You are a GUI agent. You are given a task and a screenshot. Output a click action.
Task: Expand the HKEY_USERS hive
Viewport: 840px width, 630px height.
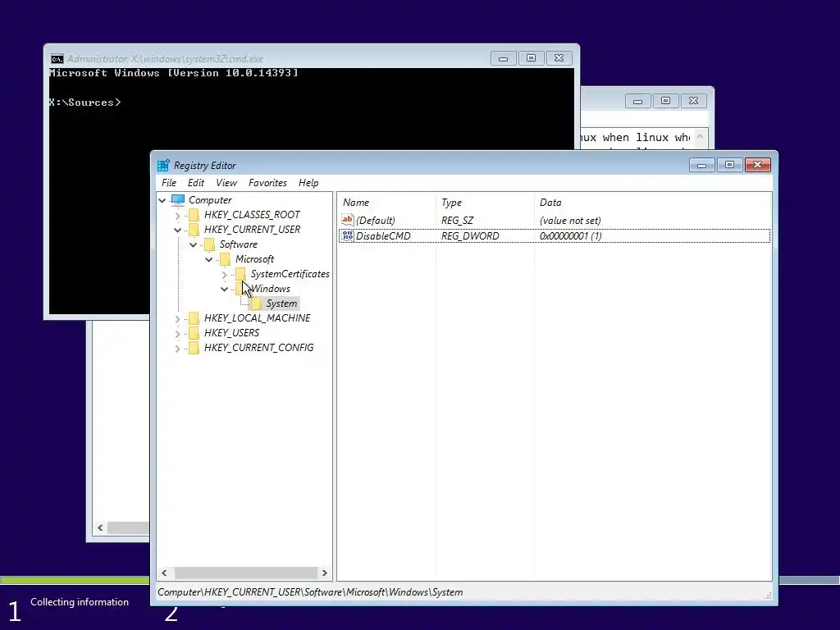coord(177,333)
